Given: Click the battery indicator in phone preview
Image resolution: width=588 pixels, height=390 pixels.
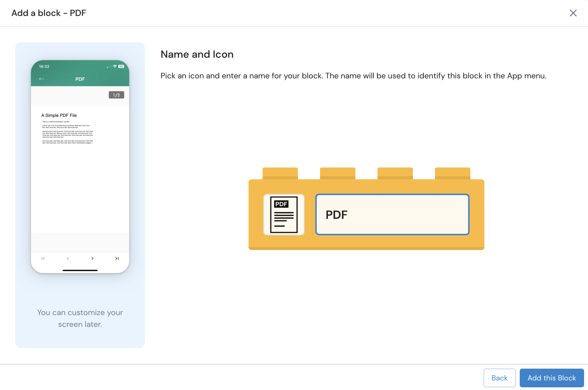Looking at the screenshot, I should click(x=121, y=66).
